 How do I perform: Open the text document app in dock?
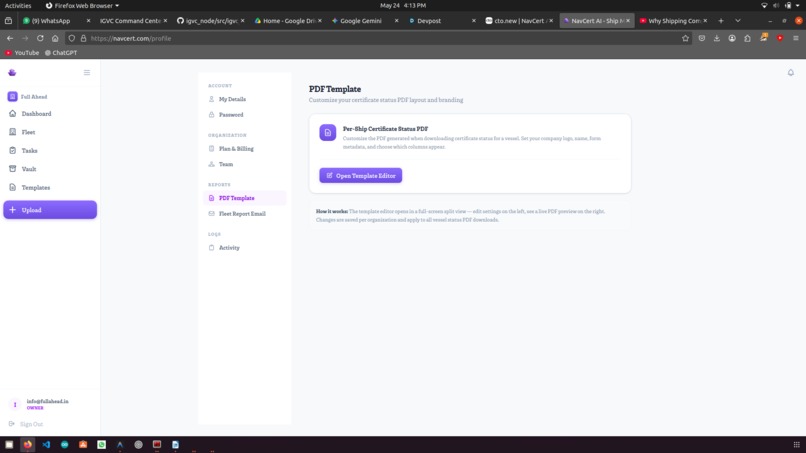175,444
